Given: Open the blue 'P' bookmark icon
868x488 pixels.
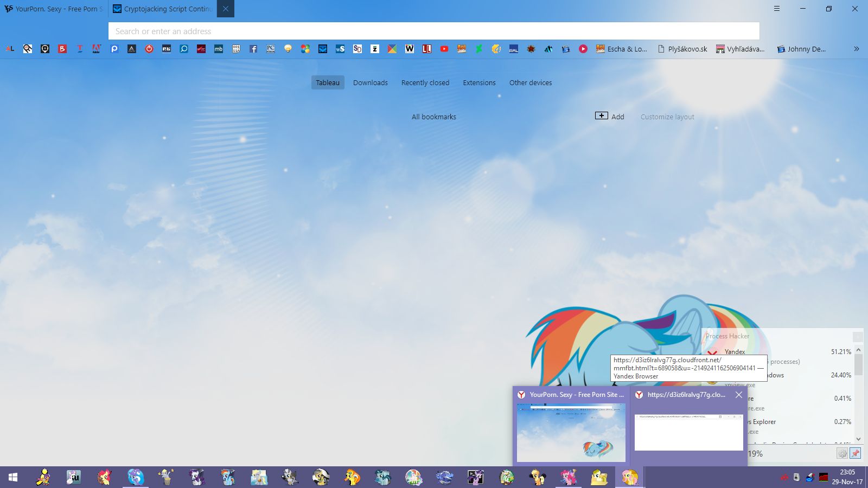Looking at the screenshot, I should [x=114, y=49].
